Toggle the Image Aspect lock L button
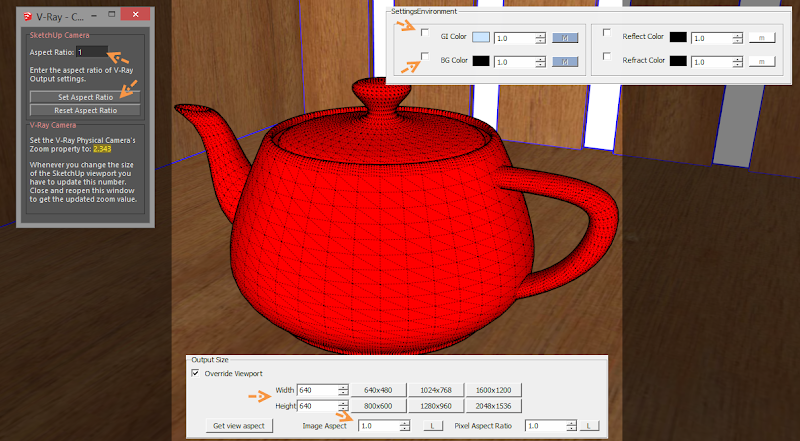800x441 pixels. (433, 426)
